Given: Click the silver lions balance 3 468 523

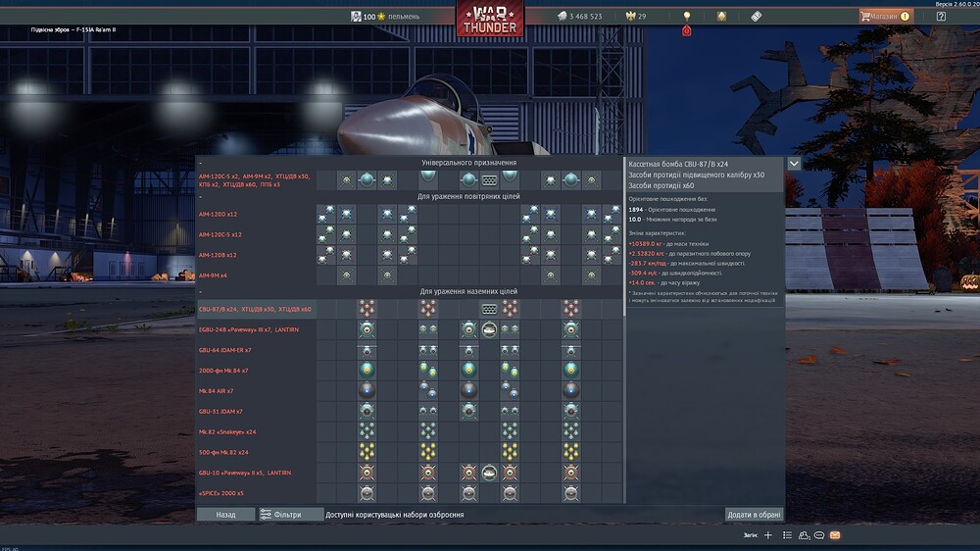Looking at the screenshot, I should tap(580, 17).
